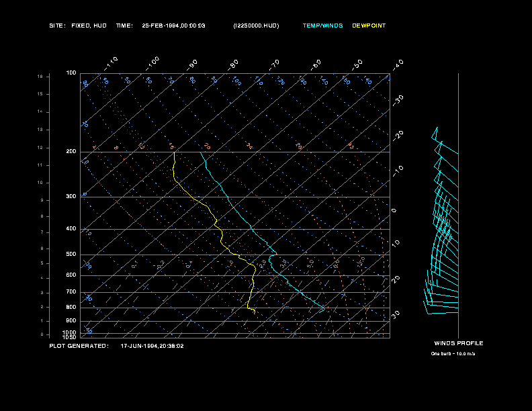Image resolution: width=532 pixels, height=411 pixels.
Task: Click the 'FIXED, HUD' site name
Action: pos(89,26)
